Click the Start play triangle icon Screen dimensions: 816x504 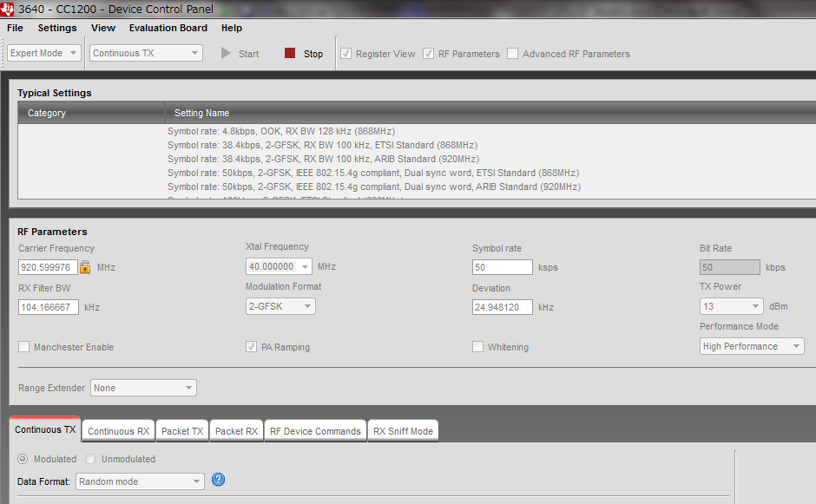coord(226,53)
